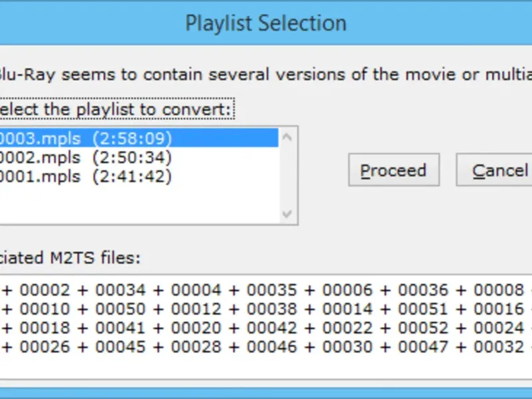Viewport: 532px width, 399px height.
Task: Click the playlist list scrollbar track
Action: (x=287, y=176)
